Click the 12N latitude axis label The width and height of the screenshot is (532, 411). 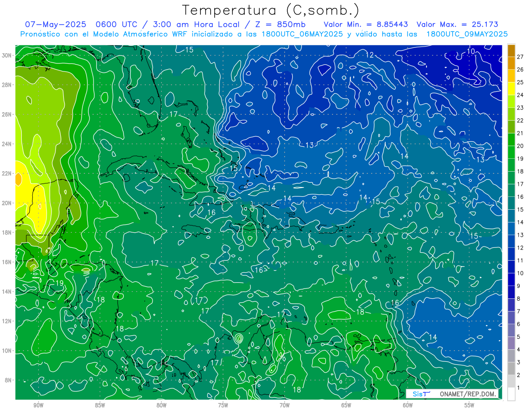click(x=7, y=321)
